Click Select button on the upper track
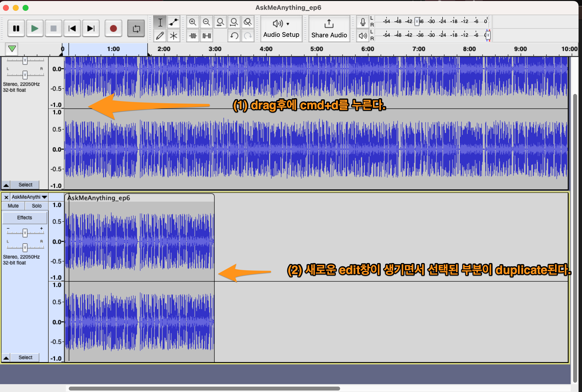Viewport: 582px width, 392px height. tap(25, 185)
